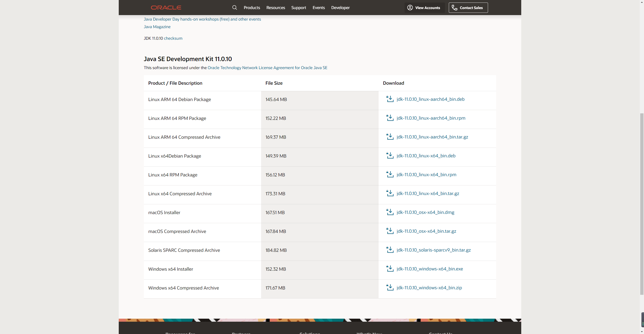Image resolution: width=644 pixels, height=334 pixels.
Task: Open the search magnifier icon
Action: tap(234, 8)
